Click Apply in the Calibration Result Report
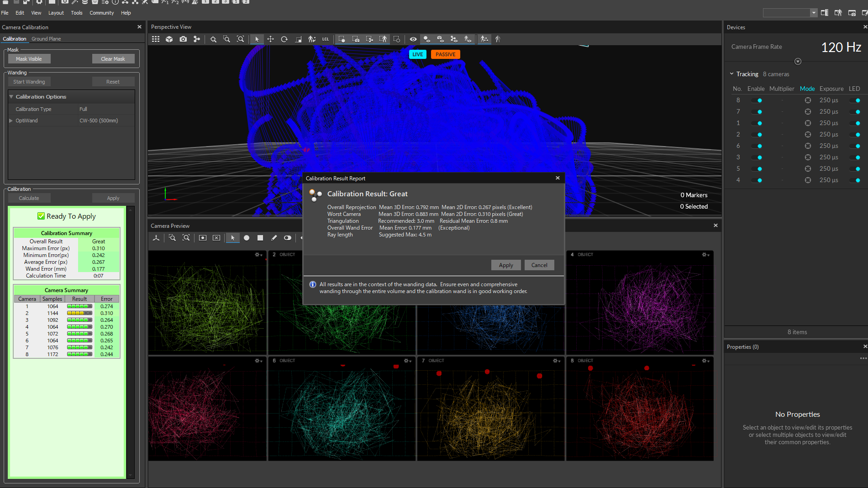Screen dimensions: 868x488 pos(505,265)
